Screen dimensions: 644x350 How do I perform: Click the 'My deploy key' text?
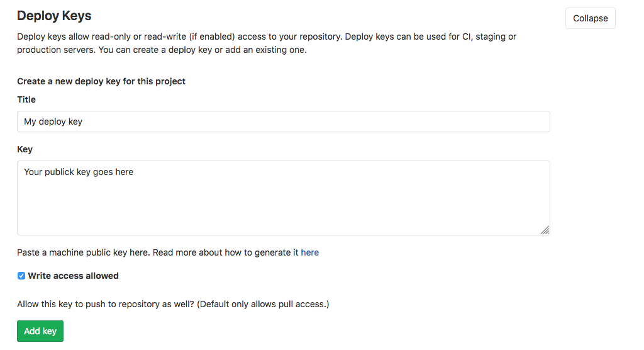pyautogui.click(x=53, y=121)
